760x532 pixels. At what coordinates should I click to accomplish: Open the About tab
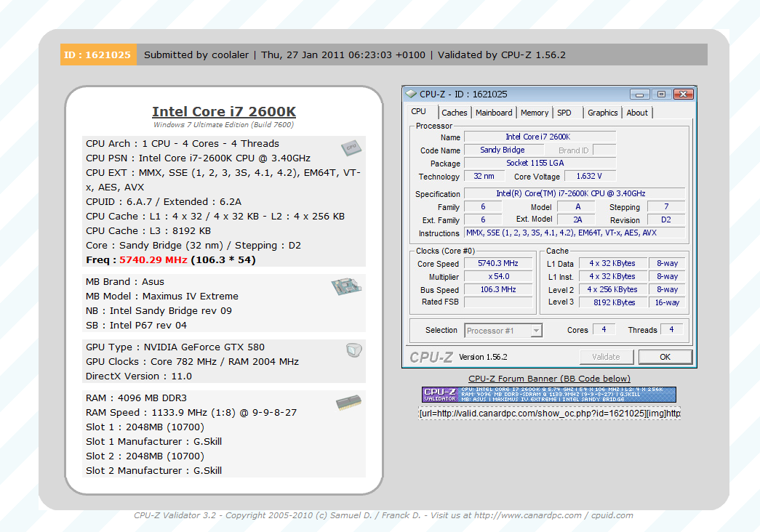point(637,113)
